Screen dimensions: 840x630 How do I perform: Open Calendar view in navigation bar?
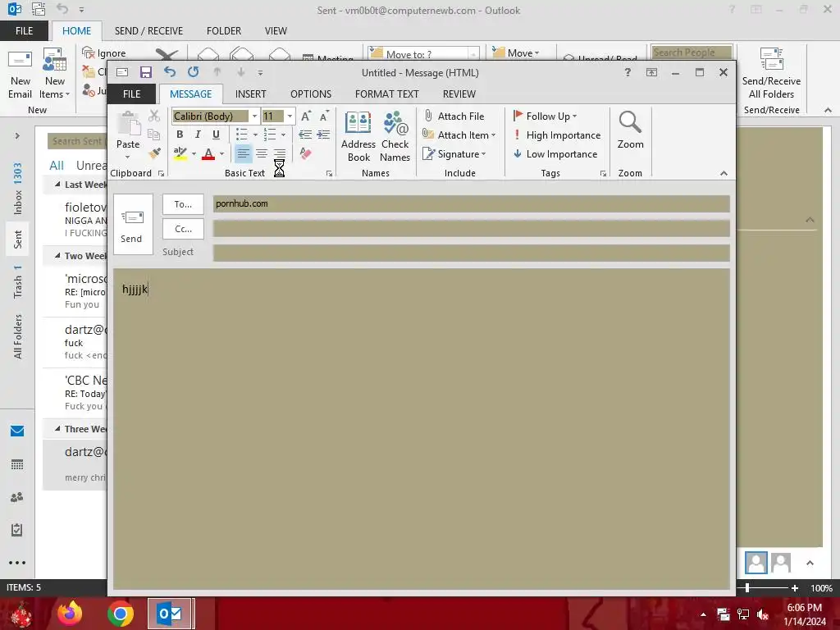[x=17, y=464]
